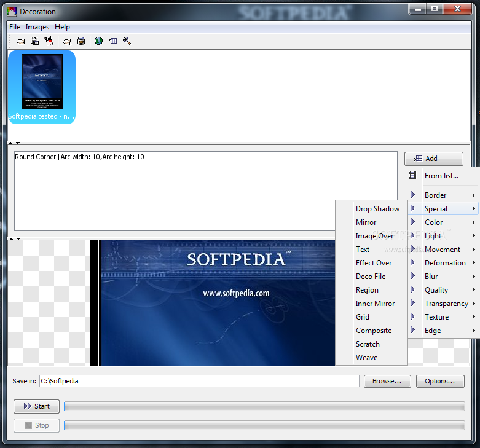Screen dimensions: 480x448
Task: Select the Round Corner decoration entry
Action: click(81, 157)
